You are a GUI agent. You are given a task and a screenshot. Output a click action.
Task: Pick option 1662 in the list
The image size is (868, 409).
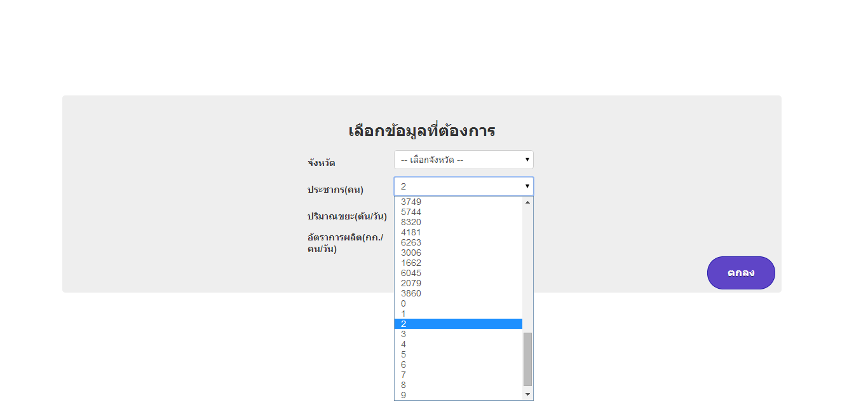coord(458,263)
